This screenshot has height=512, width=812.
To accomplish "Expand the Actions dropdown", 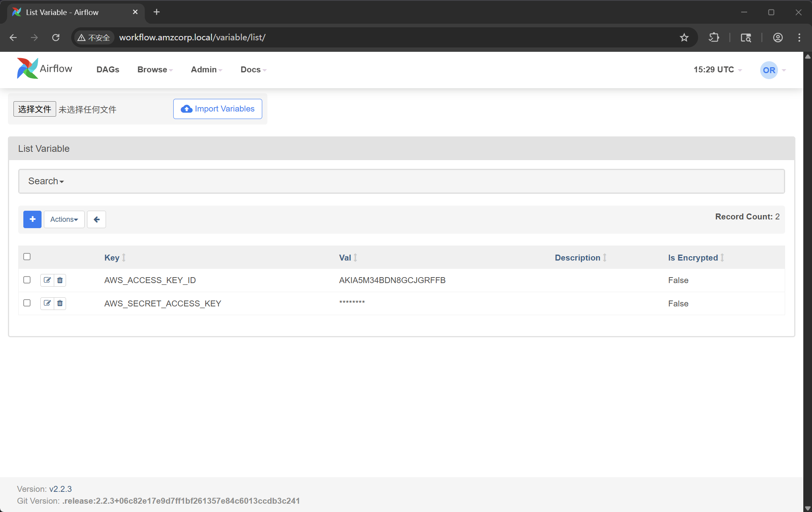I will pos(64,219).
